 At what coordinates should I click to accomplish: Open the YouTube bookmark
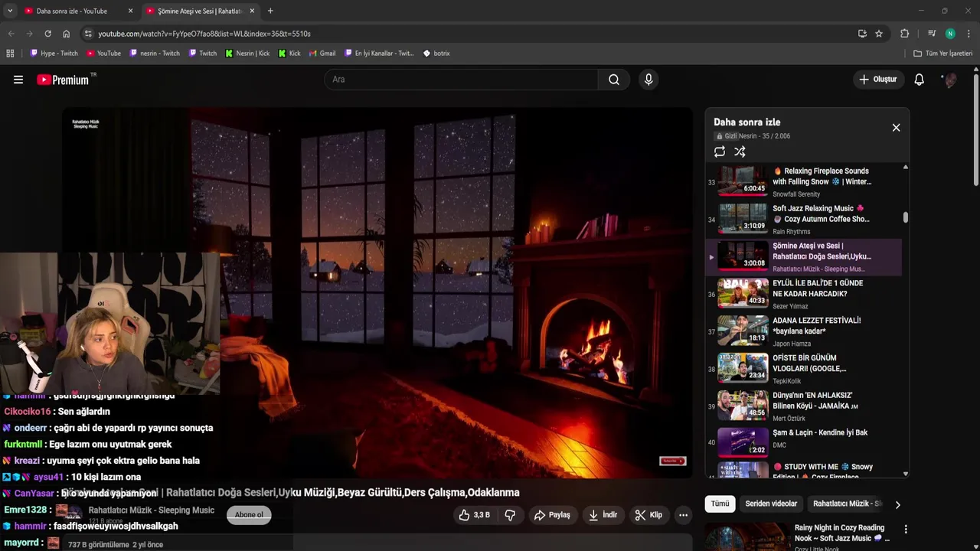click(103, 54)
